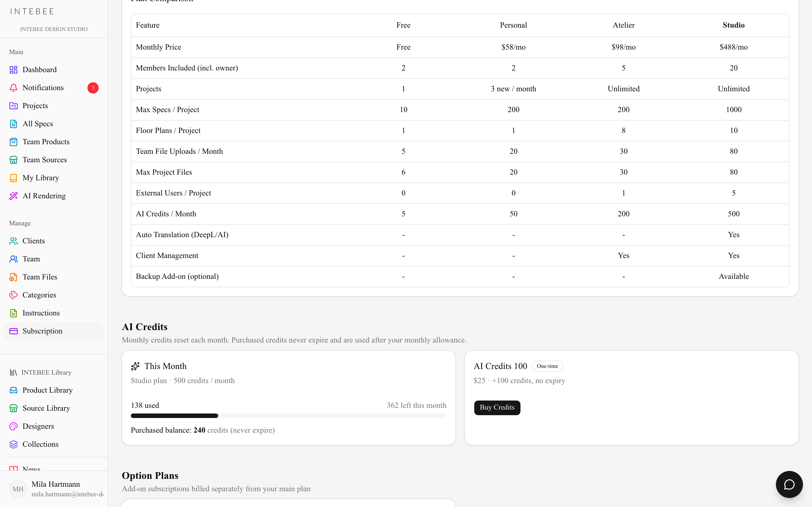Go to the Subscription menu item
Viewport: 812px width, 507px height.
click(x=54, y=331)
